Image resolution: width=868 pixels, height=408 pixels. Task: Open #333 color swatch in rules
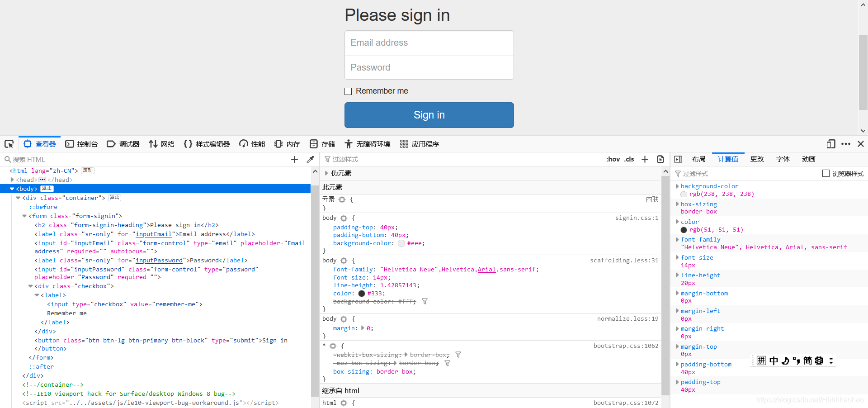(362, 294)
